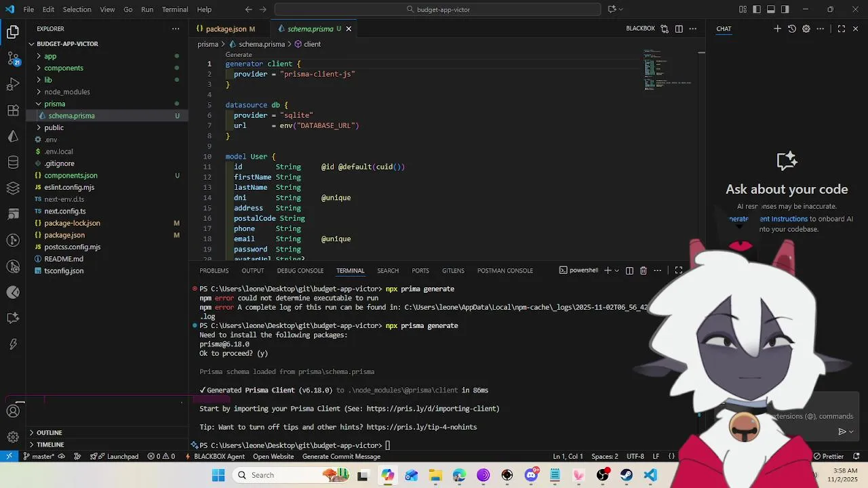The image size is (868, 488).
Task: Open the Windows Start menu
Action: (218, 475)
